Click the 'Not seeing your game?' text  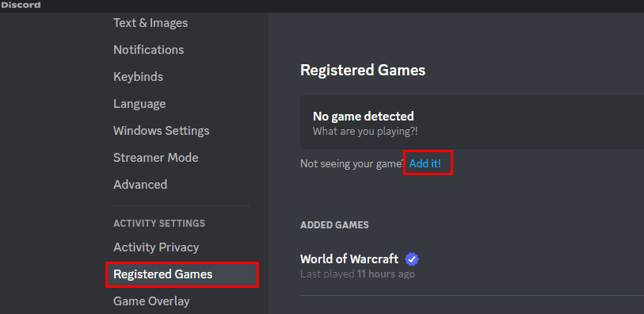pyautogui.click(x=352, y=163)
